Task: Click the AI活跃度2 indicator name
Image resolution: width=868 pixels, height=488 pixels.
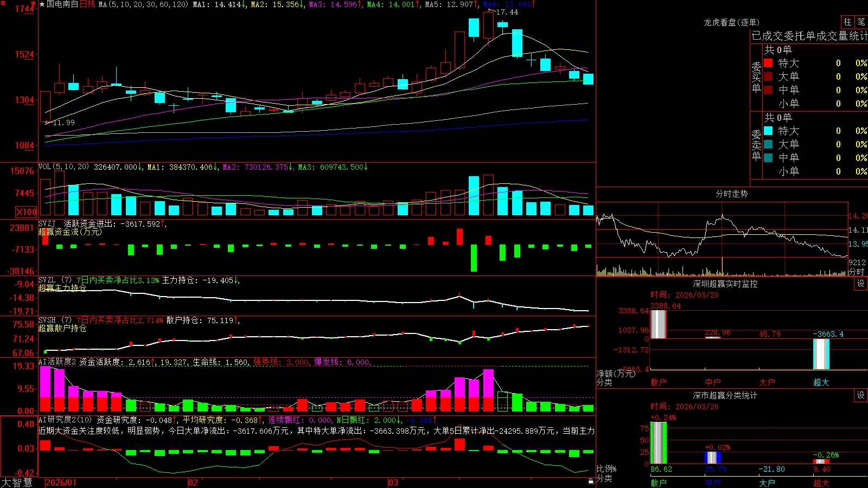Action: pos(57,362)
